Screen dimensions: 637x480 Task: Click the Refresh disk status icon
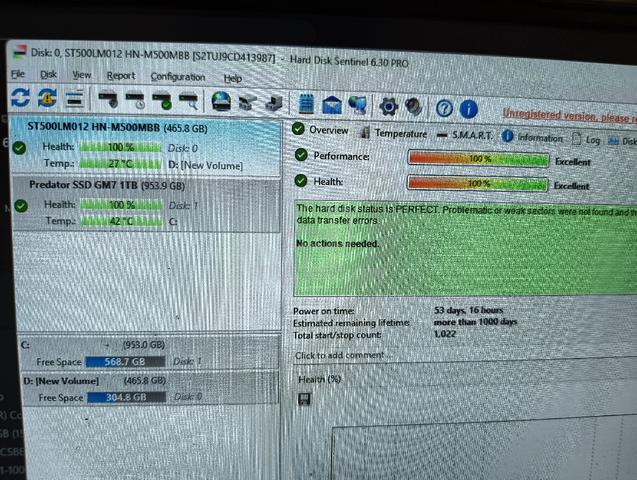coord(20,97)
